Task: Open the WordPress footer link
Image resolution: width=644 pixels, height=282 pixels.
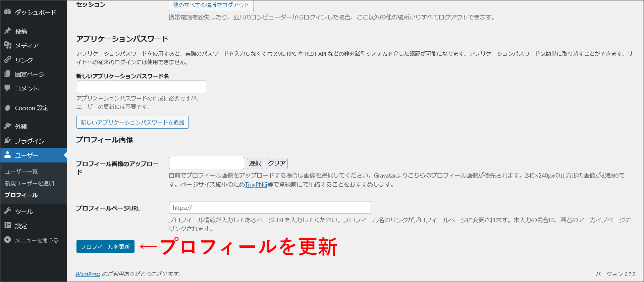Action: 88,274
